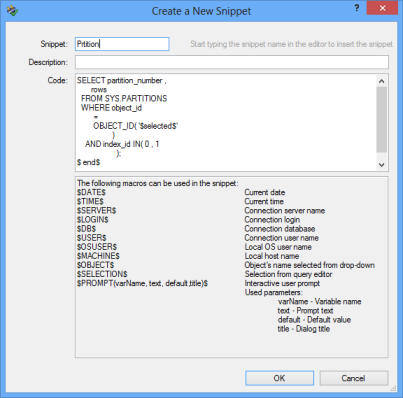This screenshot has height=398, width=403.
Task: Click 'Local host name' text
Action: tap(272, 256)
